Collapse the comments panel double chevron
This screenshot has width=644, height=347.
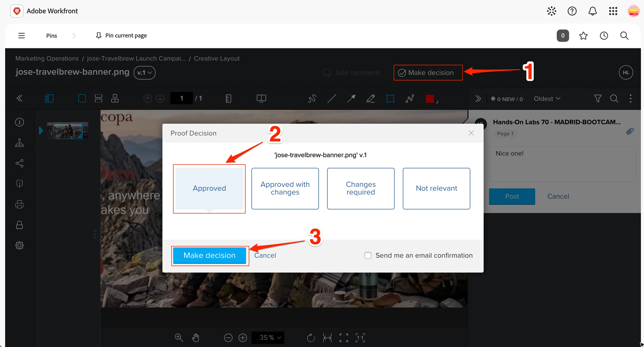[x=478, y=99]
